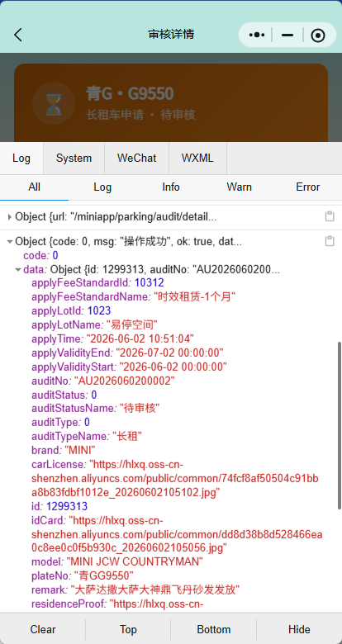Click the 长租车申请 · 待审核 subtitle
Screen dimensions: 342x644
coord(140,115)
